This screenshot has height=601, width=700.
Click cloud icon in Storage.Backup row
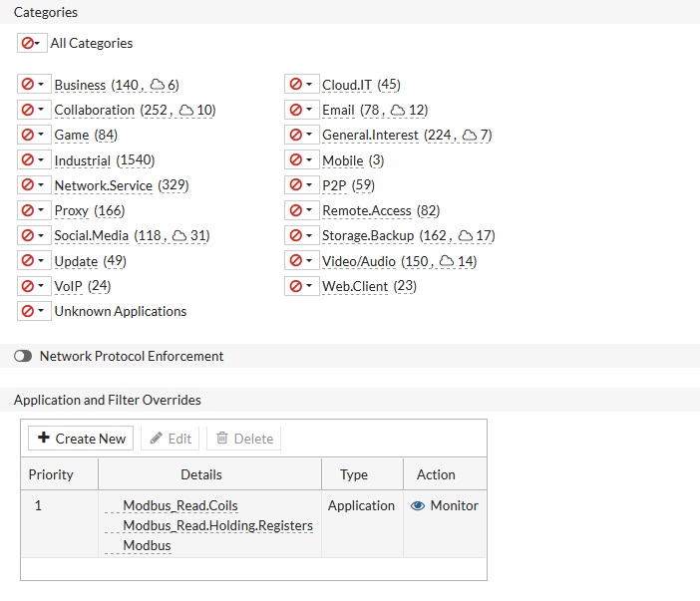point(466,236)
